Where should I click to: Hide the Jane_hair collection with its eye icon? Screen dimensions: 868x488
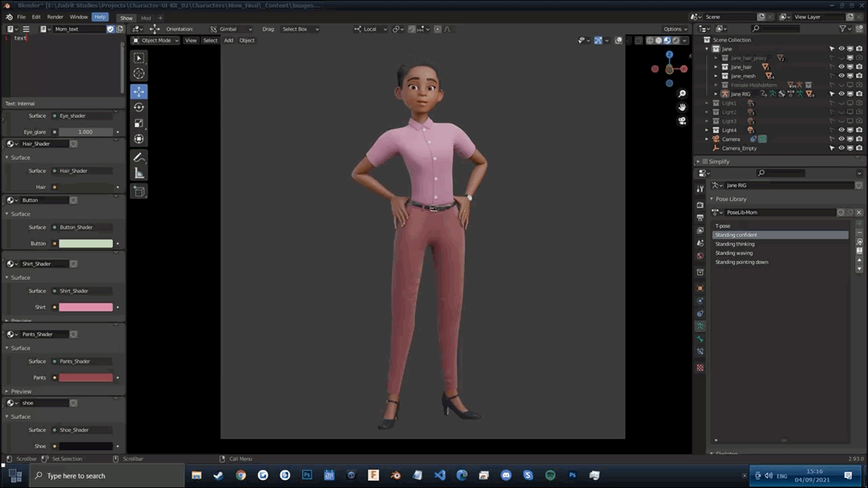[x=842, y=67]
